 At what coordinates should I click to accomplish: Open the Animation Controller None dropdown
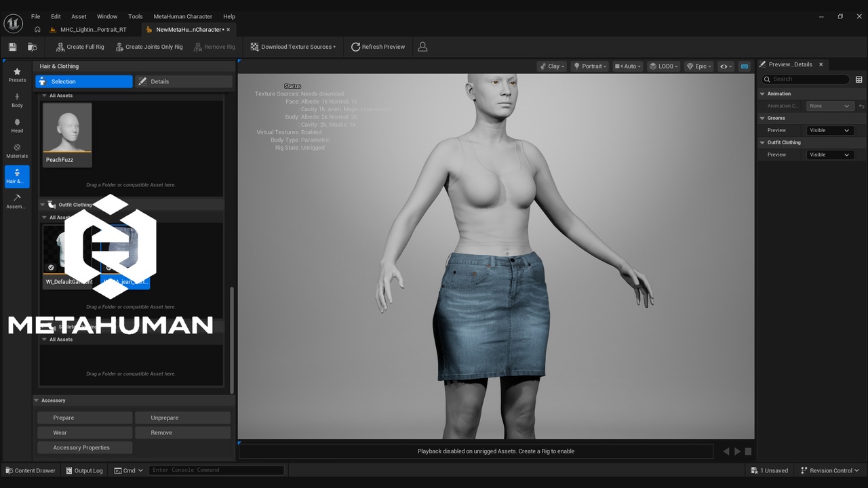pyautogui.click(x=829, y=106)
